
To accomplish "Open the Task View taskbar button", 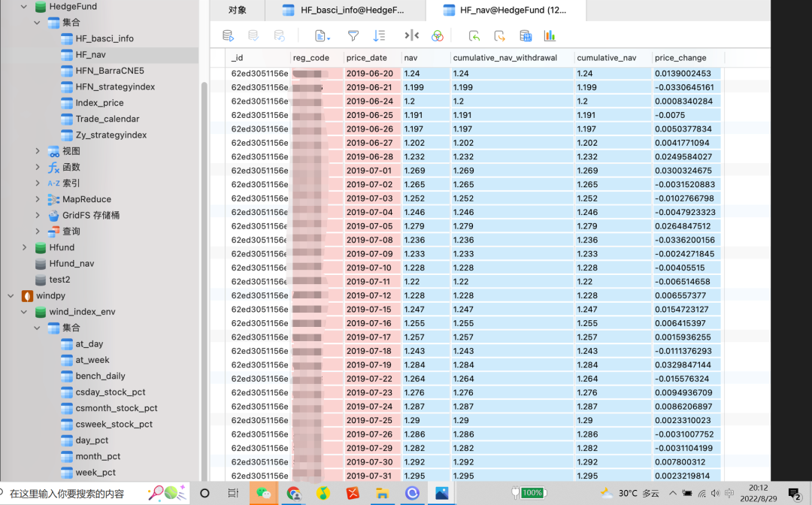I will point(233,493).
